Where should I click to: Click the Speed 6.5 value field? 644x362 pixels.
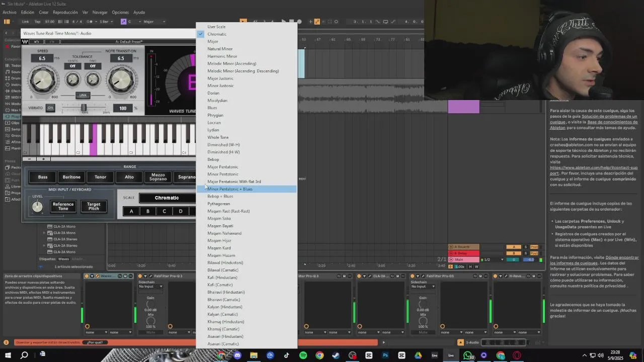(42, 58)
